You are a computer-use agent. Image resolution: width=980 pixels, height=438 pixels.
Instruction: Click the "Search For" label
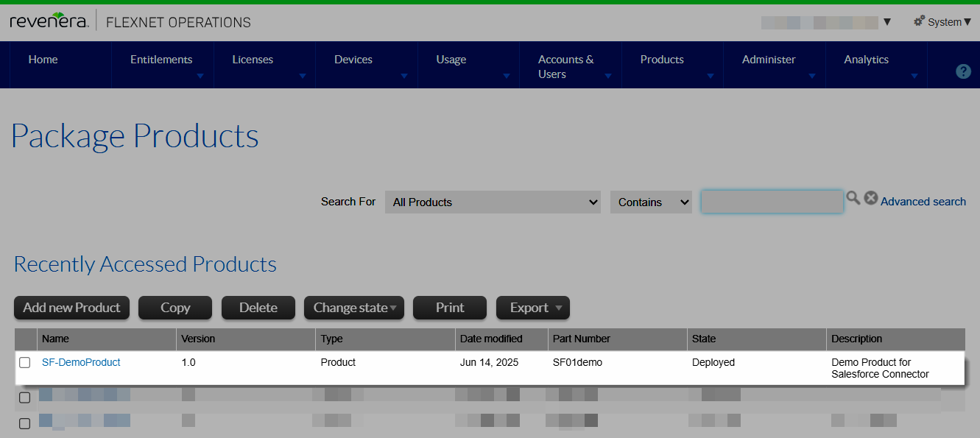coord(348,202)
